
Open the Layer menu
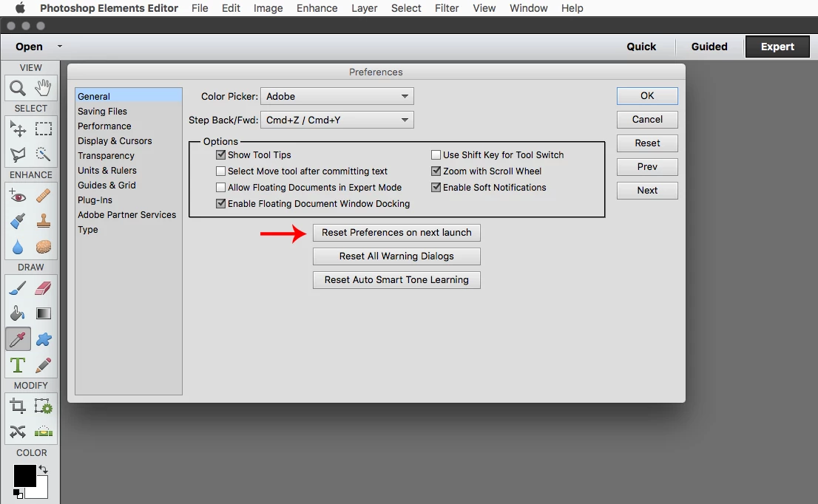coord(364,8)
